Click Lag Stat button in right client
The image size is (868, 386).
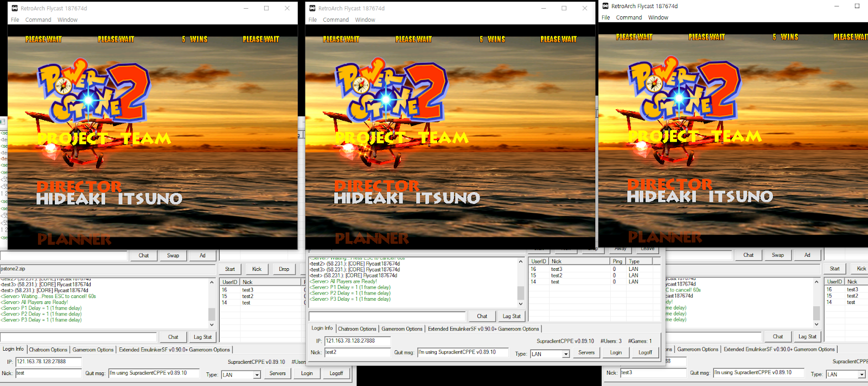pos(807,337)
